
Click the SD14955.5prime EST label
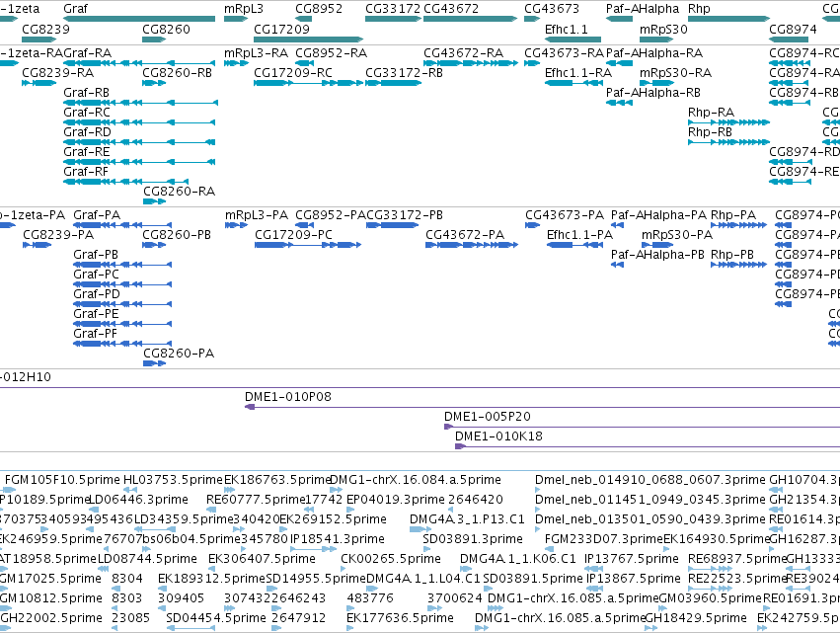pyautogui.click(x=316, y=579)
